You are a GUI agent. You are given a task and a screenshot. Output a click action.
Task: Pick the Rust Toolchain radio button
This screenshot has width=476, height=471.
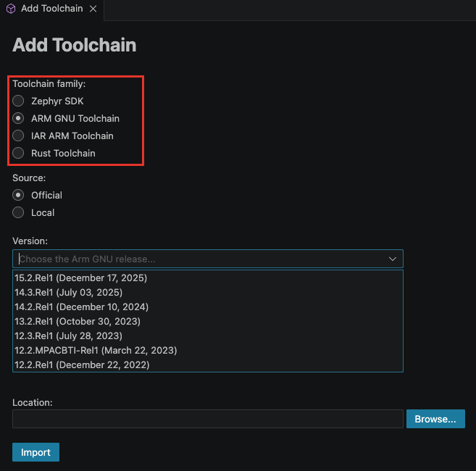(18, 153)
